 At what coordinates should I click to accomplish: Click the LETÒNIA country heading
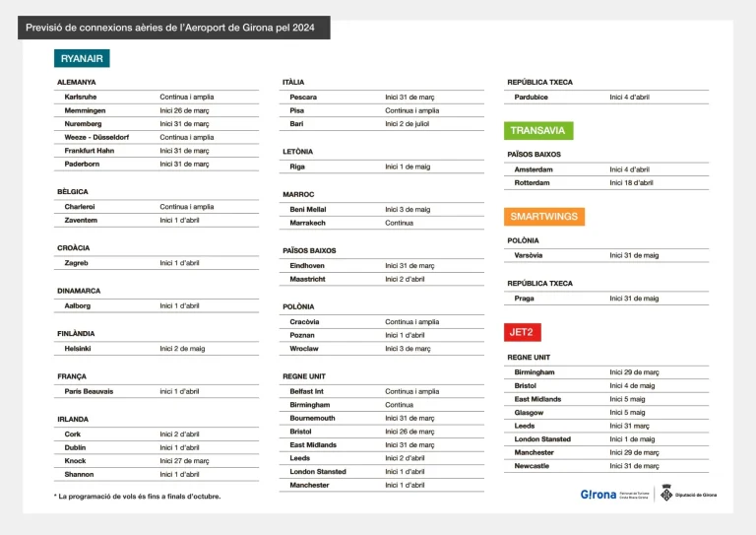point(297,152)
